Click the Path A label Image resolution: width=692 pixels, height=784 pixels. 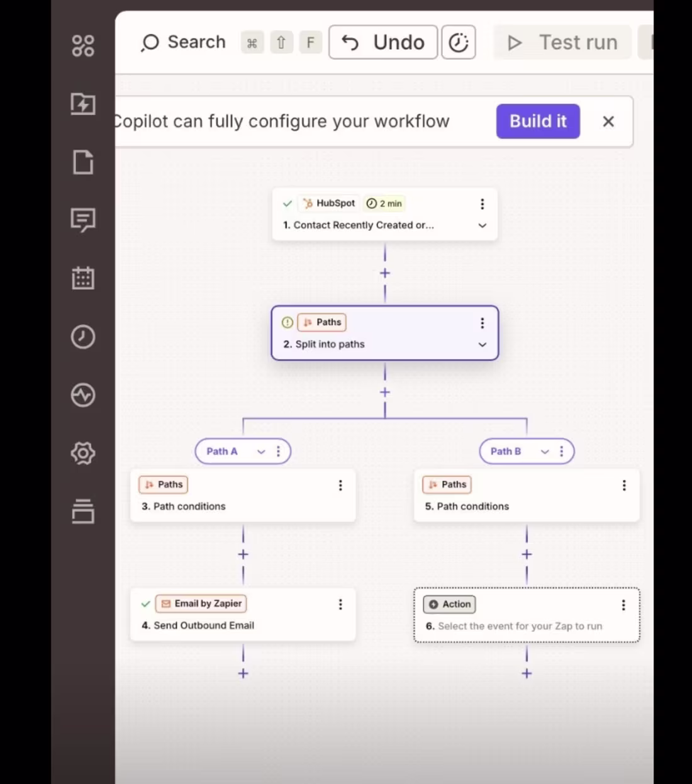click(222, 451)
